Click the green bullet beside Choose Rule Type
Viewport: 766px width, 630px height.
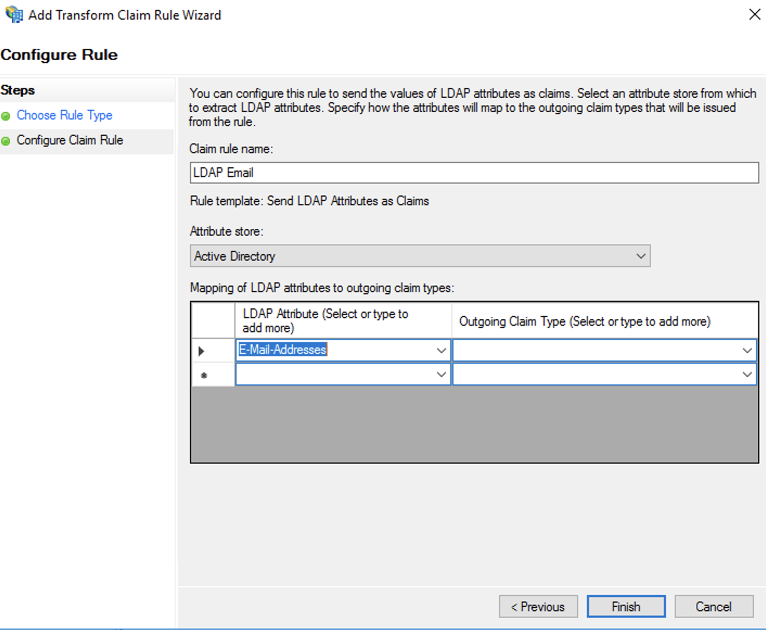pos(6,116)
